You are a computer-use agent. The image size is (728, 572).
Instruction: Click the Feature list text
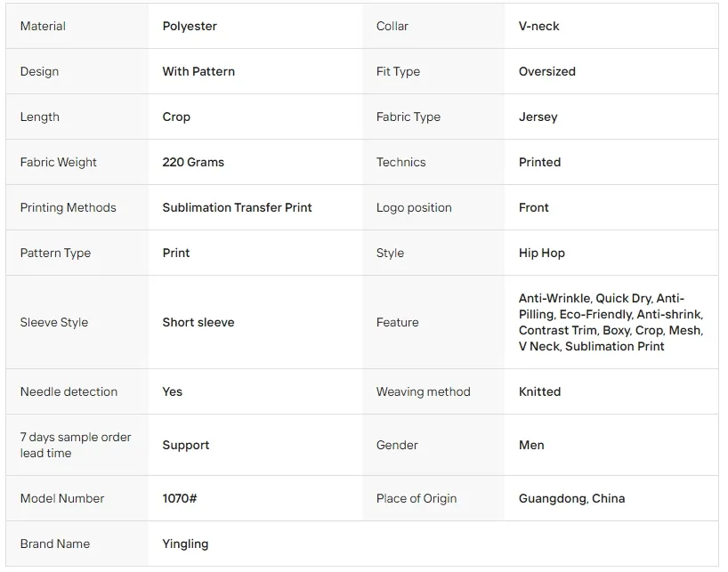coord(611,322)
